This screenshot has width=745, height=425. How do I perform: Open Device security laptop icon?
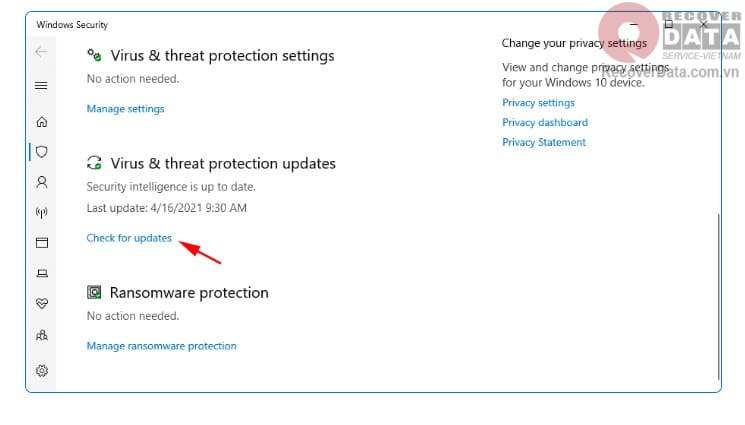[x=41, y=272]
